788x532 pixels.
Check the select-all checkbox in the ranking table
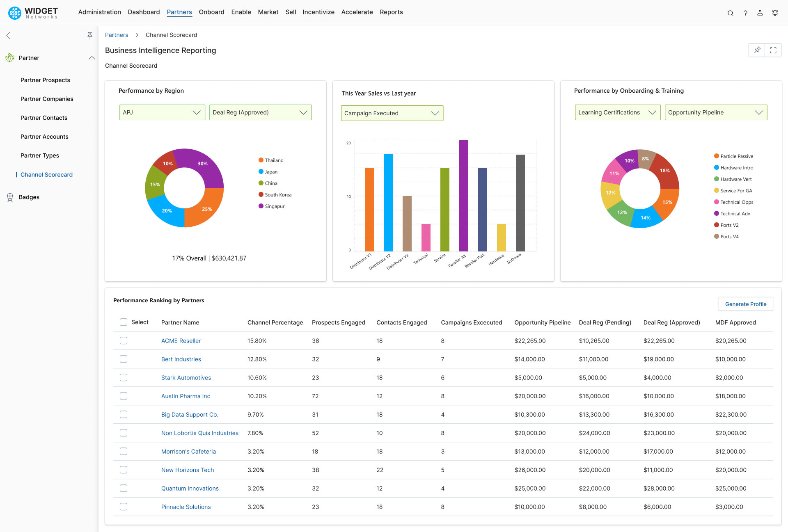(124, 322)
